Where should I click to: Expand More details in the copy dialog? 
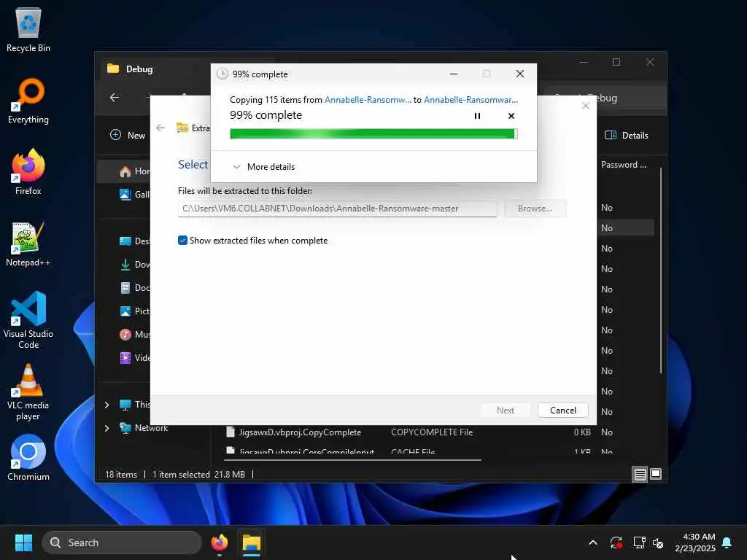pyautogui.click(x=263, y=167)
